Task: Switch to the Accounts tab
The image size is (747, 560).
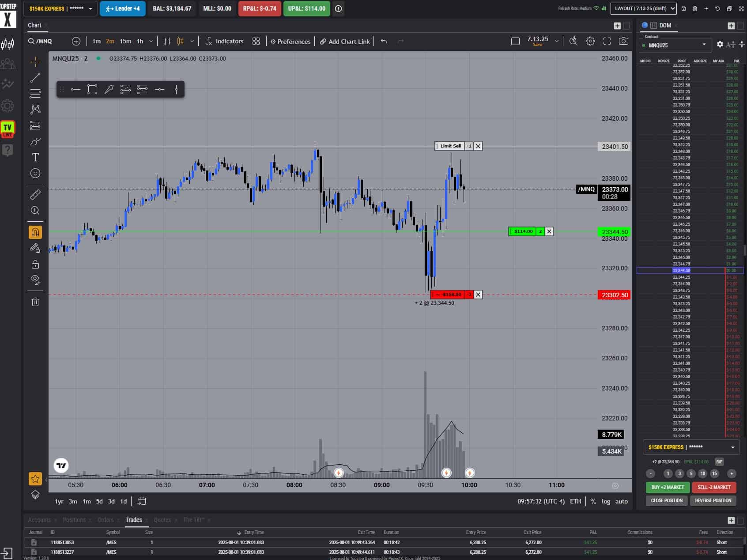Action: pyautogui.click(x=39, y=520)
